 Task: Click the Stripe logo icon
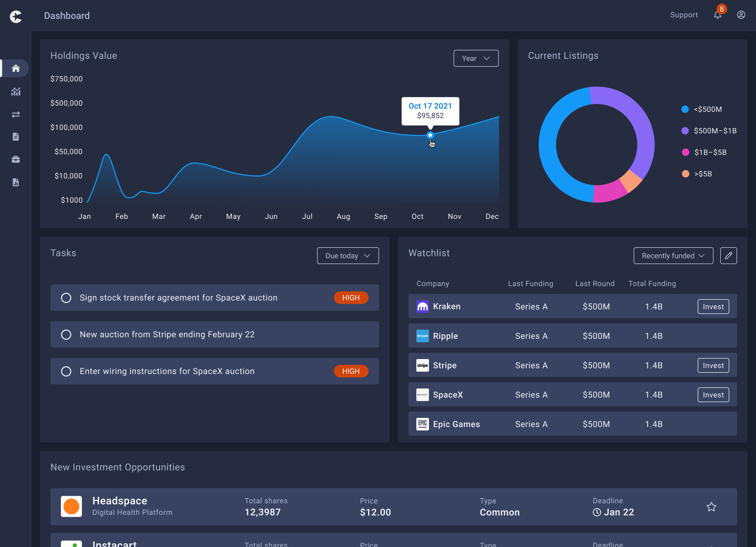click(x=423, y=365)
